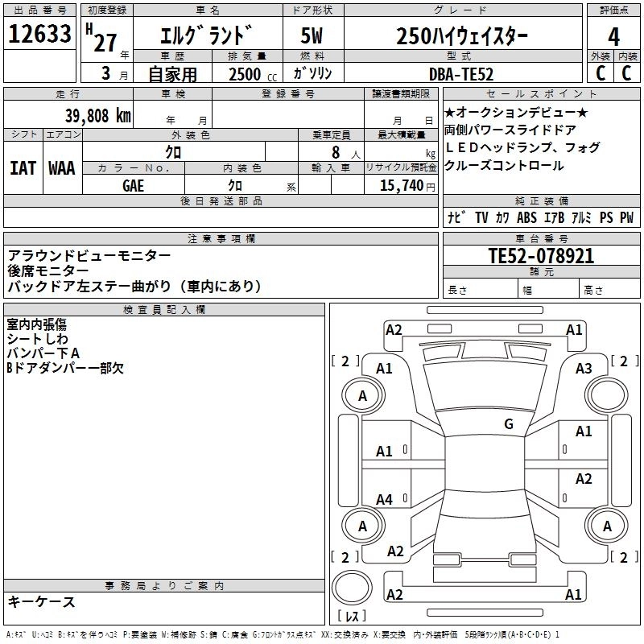Screen dimensions: 644x644
Task: Click the color number GAE
Action: click(x=133, y=186)
